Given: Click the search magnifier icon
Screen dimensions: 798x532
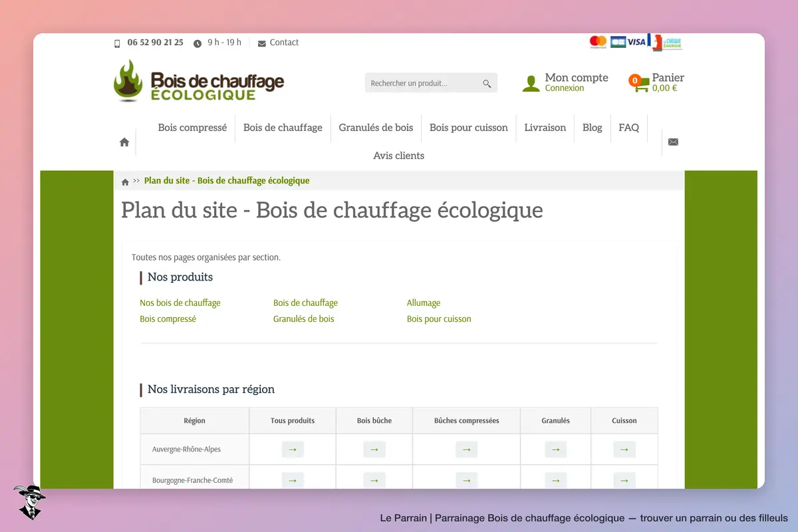Looking at the screenshot, I should coord(487,83).
